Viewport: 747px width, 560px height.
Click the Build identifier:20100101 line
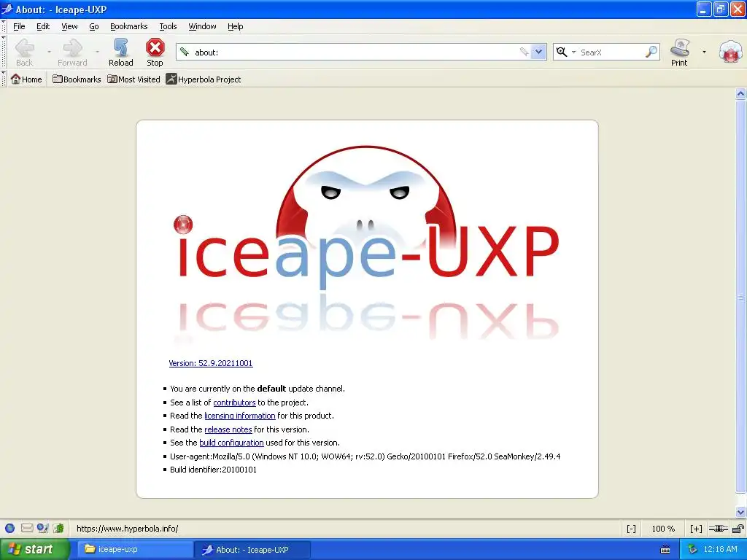[x=213, y=470]
